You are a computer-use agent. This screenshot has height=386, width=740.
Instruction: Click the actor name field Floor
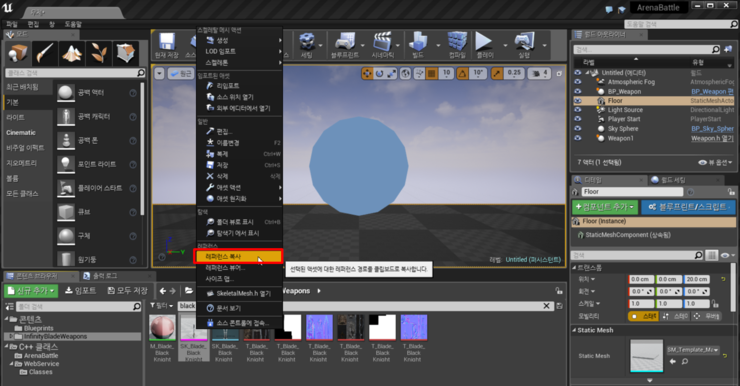[632, 192]
